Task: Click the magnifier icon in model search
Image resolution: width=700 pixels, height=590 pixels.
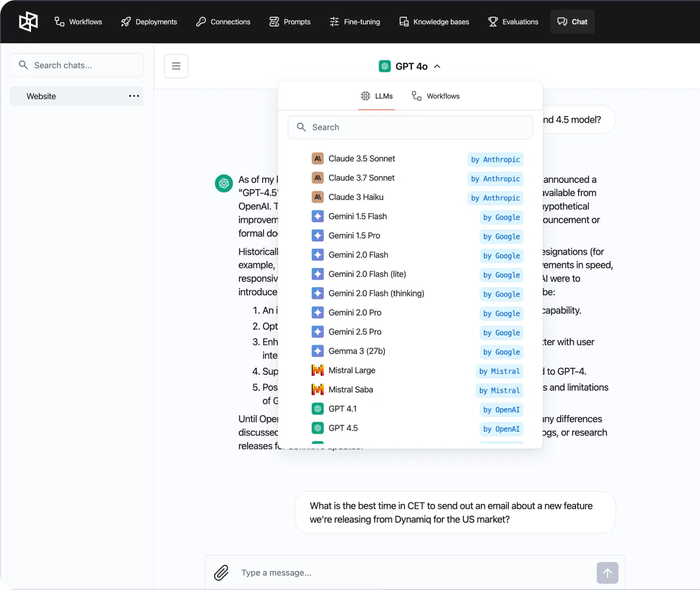Action: (301, 127)
